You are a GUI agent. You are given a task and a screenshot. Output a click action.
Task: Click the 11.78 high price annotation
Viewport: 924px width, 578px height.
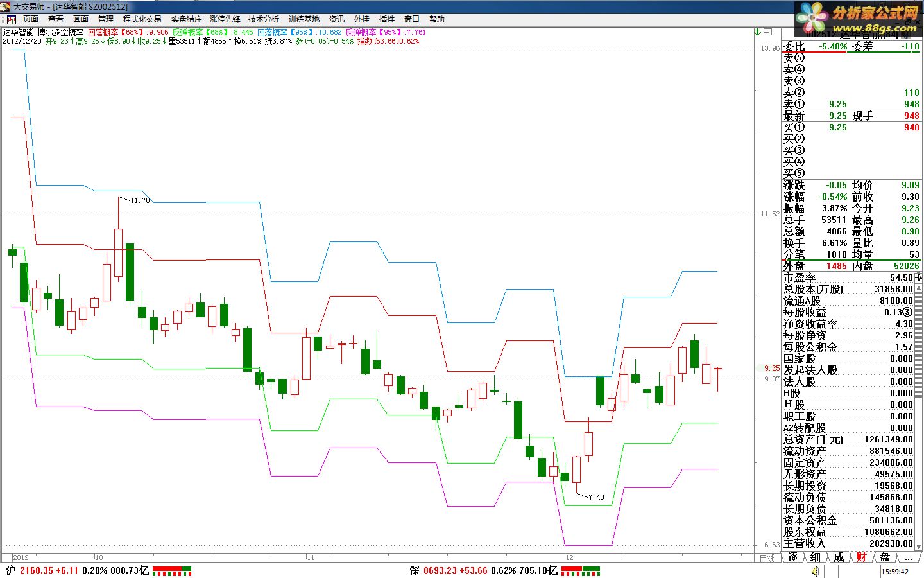(140, 200)
